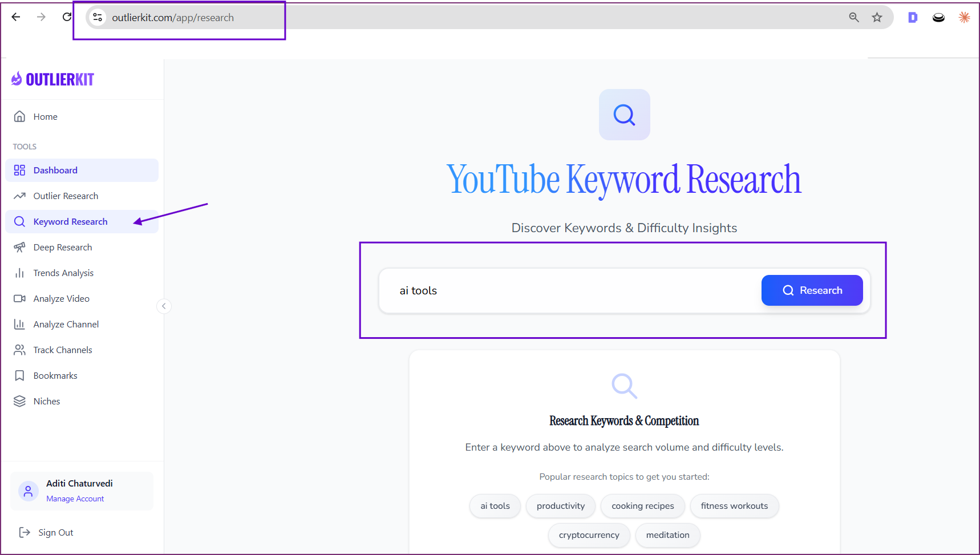Bookmark the page using the star icon
Image resolution: width=980 pixels, height=555 pixels.
(x=877, y=17)
